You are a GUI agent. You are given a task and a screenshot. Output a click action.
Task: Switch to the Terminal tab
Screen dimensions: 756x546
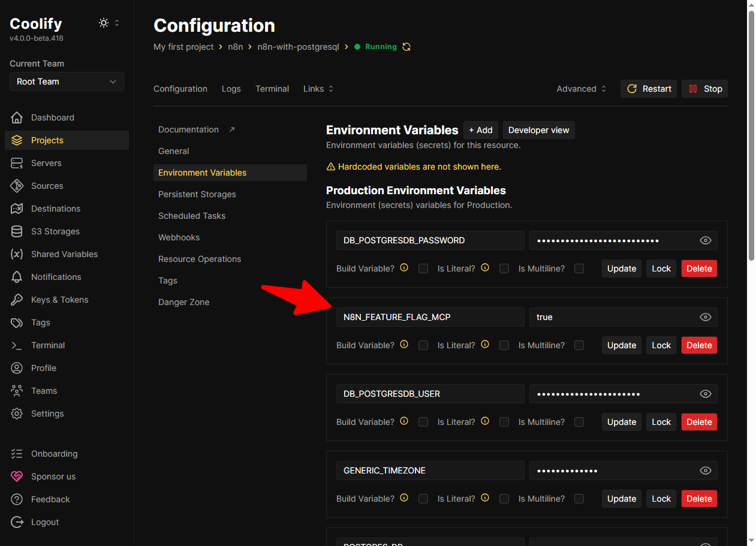272,89
